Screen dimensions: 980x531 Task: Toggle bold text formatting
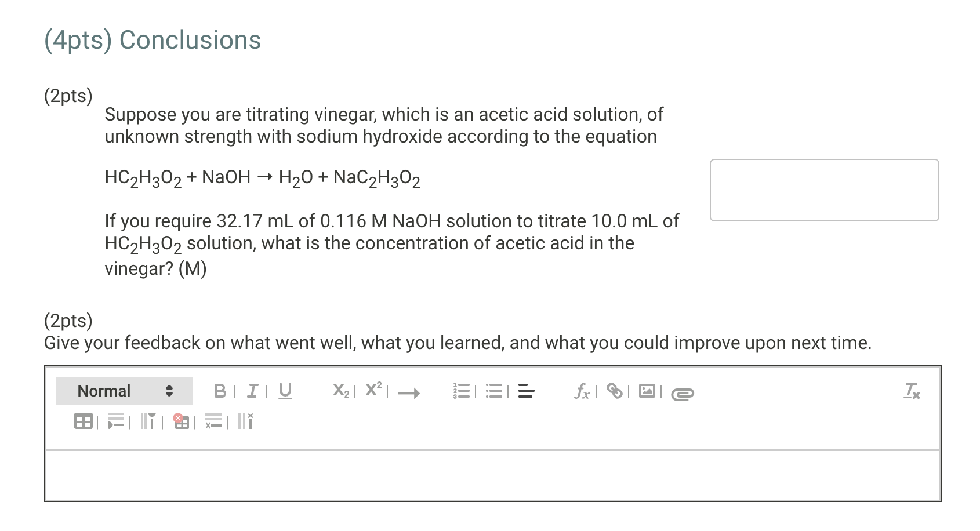click(220, 391)
